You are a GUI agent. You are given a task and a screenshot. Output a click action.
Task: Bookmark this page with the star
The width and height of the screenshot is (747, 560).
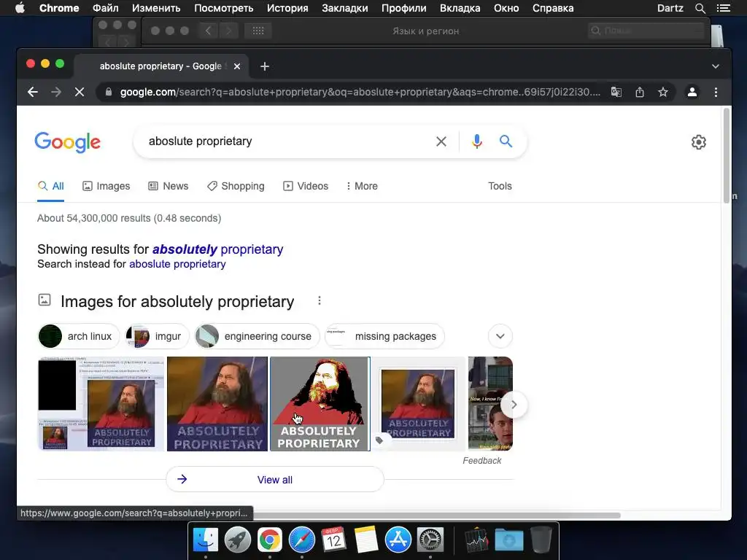pyautogui.click(x=662, y=92)
